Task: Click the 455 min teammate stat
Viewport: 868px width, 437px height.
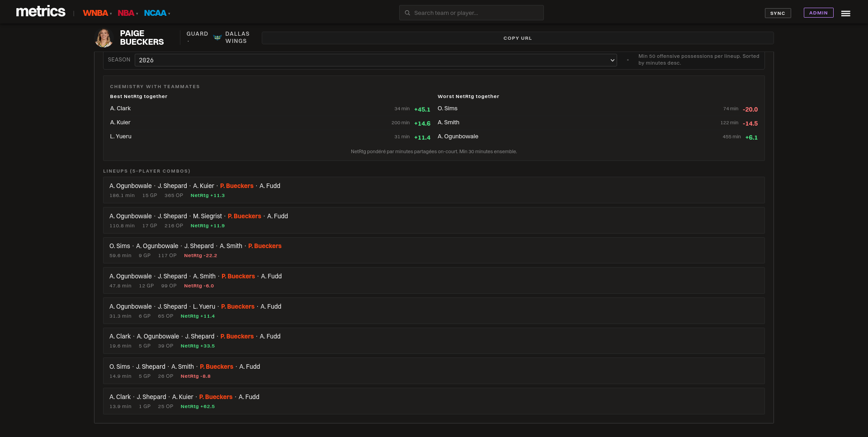Action: pos(731,136)
